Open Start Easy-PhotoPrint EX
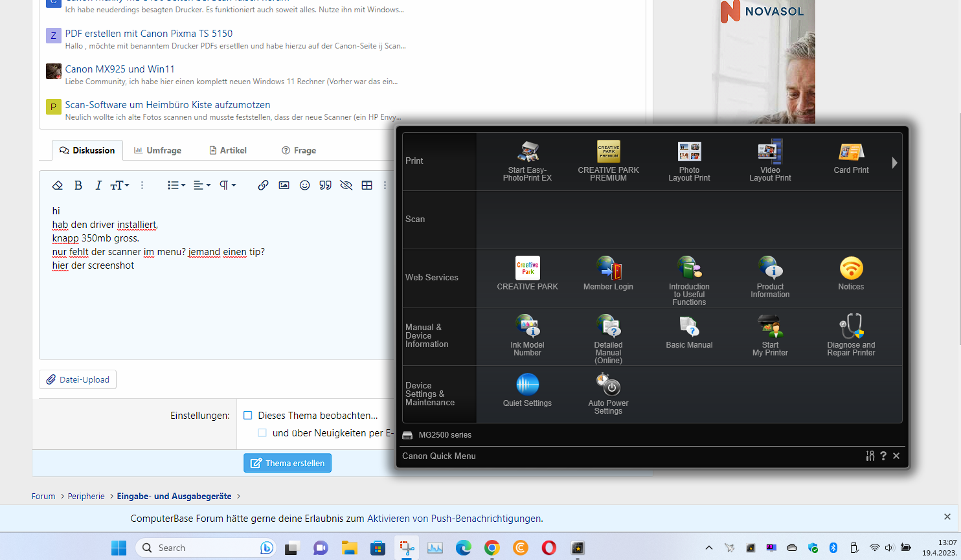 click(527, 161)
